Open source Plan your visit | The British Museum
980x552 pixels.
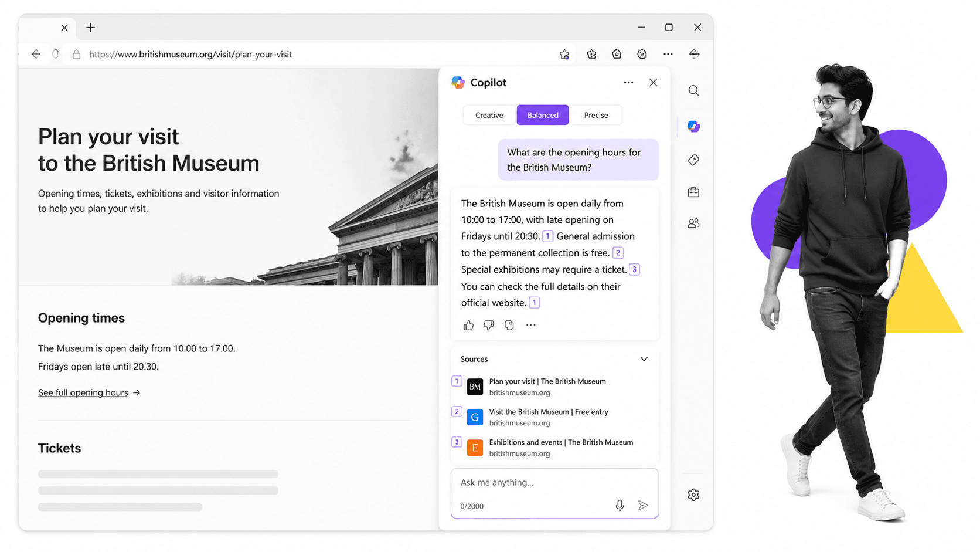547,381
